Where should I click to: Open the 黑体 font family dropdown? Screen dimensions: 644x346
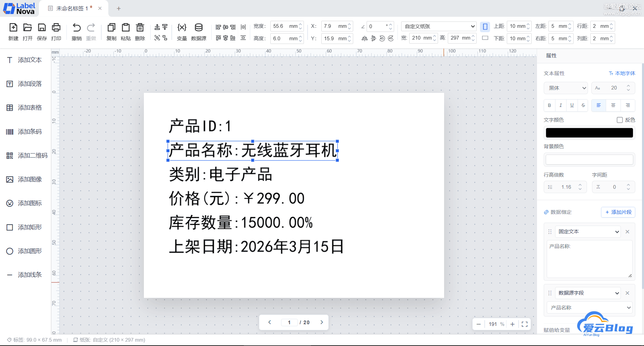tap(566, 88)
